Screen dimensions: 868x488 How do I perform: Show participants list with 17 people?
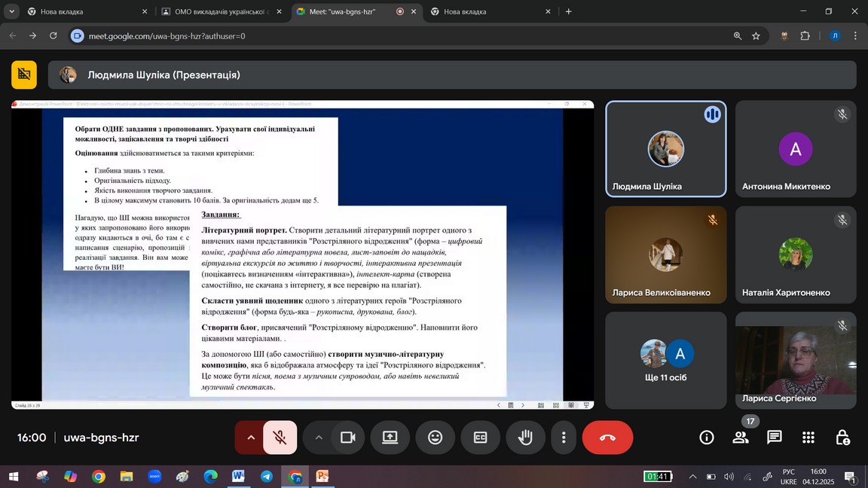tap(741, 438)
